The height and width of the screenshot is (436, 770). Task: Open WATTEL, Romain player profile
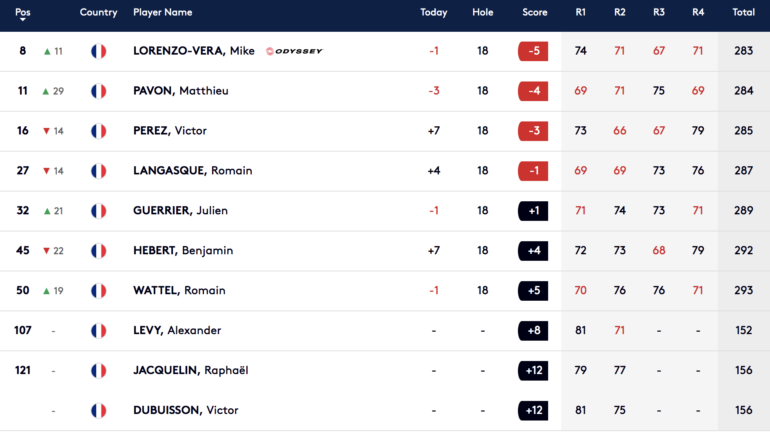point(179,291)
